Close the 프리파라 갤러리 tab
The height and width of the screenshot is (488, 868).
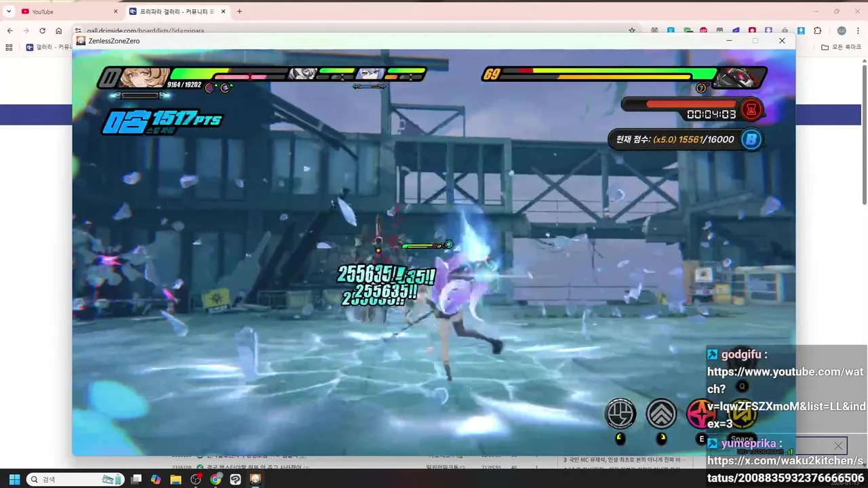point(223,12)
